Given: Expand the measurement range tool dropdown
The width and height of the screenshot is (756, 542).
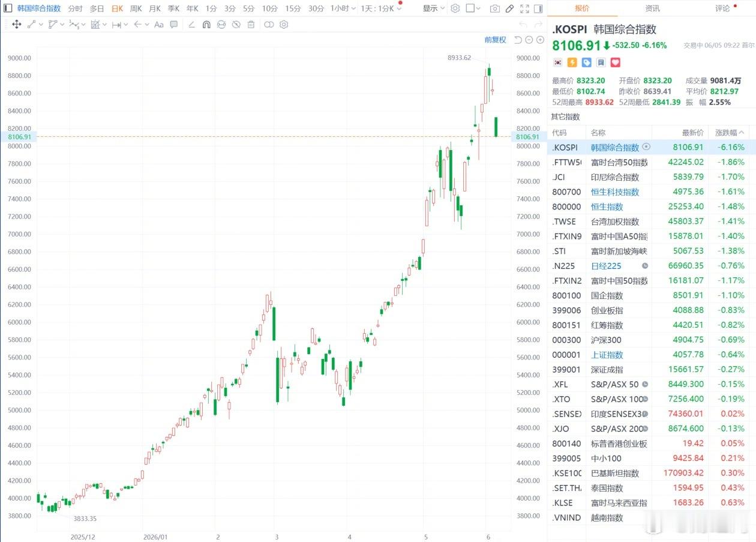Looking at the screenshot, I should pos(126,25).
